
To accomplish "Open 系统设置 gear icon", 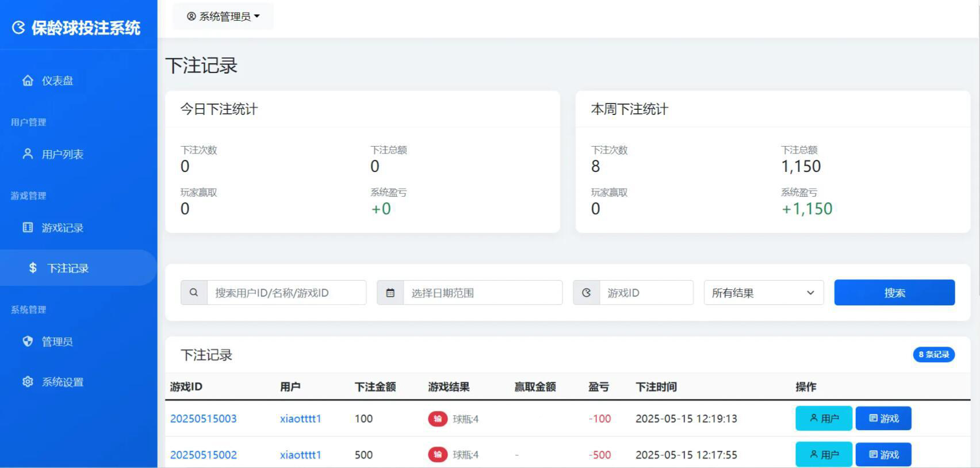I will point(28,382).
